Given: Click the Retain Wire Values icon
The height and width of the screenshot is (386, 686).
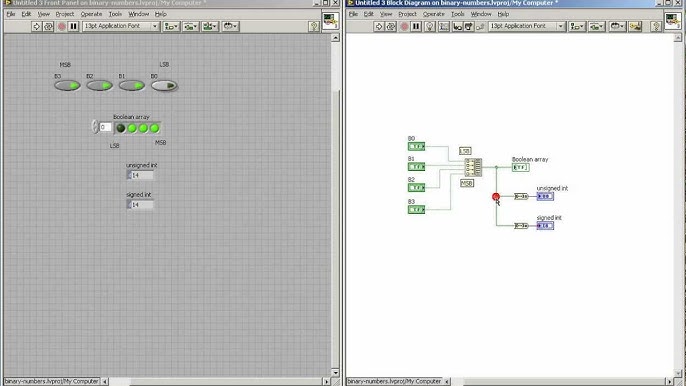Looking at the screenshot, I should [x=444, y=26].
